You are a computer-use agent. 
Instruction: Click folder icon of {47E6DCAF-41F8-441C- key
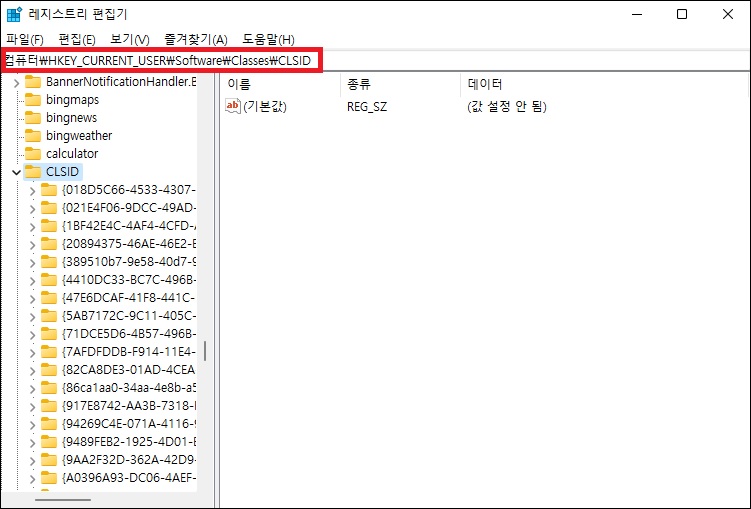[48, 297]
